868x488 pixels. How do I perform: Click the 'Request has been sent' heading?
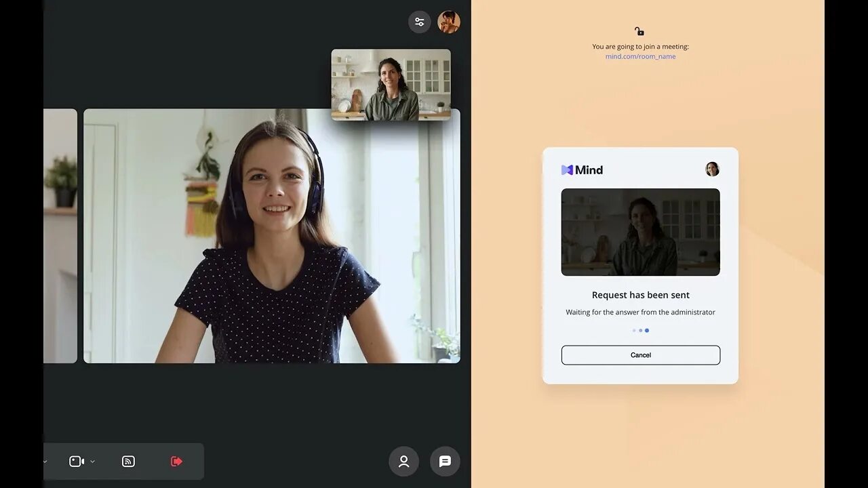(x=641, y=295)
